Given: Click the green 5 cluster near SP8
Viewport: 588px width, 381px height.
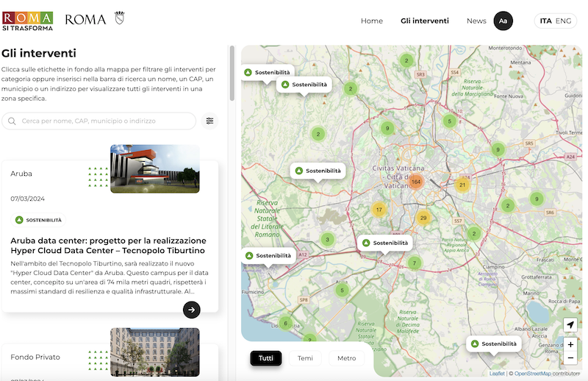Looking at the screenshot, I should coord(342,290).
